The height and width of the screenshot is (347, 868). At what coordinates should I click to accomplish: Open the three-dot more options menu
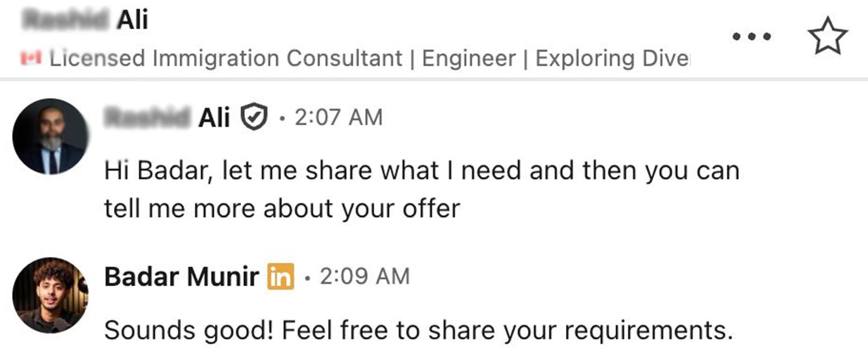click(751, 37)
